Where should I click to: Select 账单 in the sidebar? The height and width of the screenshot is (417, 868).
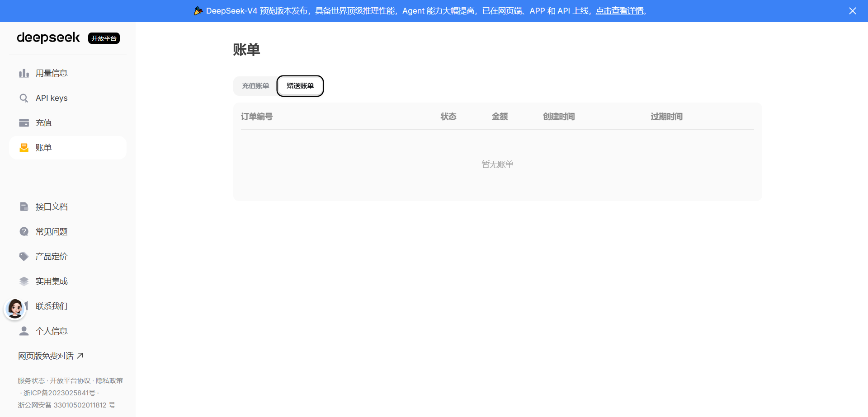click(68, 148)
